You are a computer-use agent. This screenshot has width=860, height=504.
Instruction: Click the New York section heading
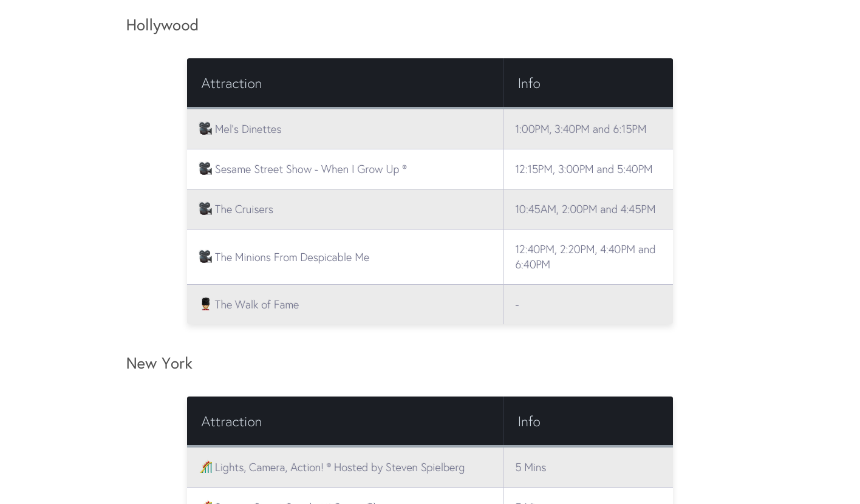[x=159, y=364]
